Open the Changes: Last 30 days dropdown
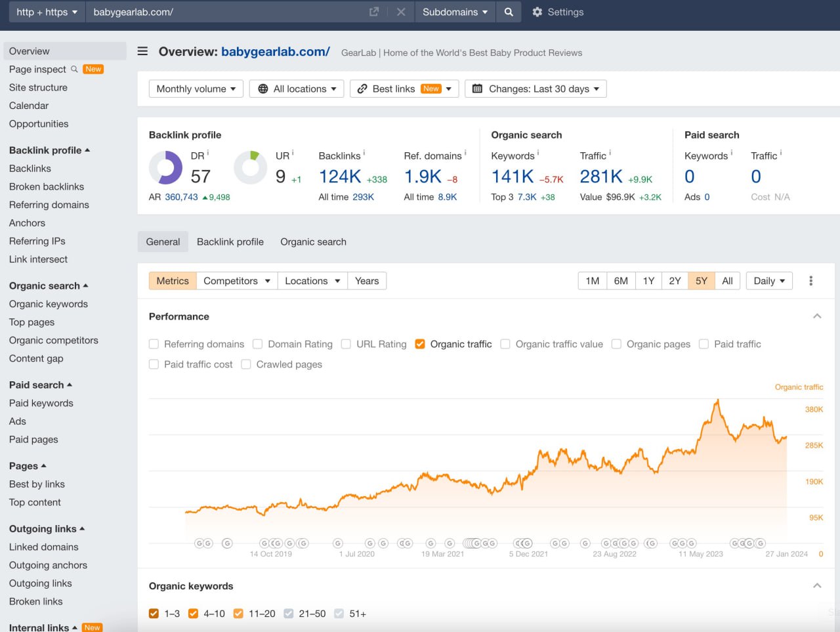 pos(535,89)
